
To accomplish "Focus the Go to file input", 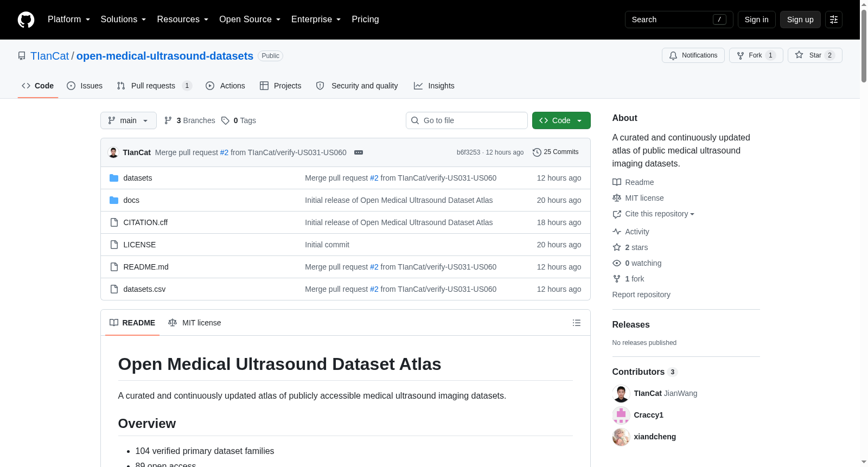I will click(x=467, y=120).
